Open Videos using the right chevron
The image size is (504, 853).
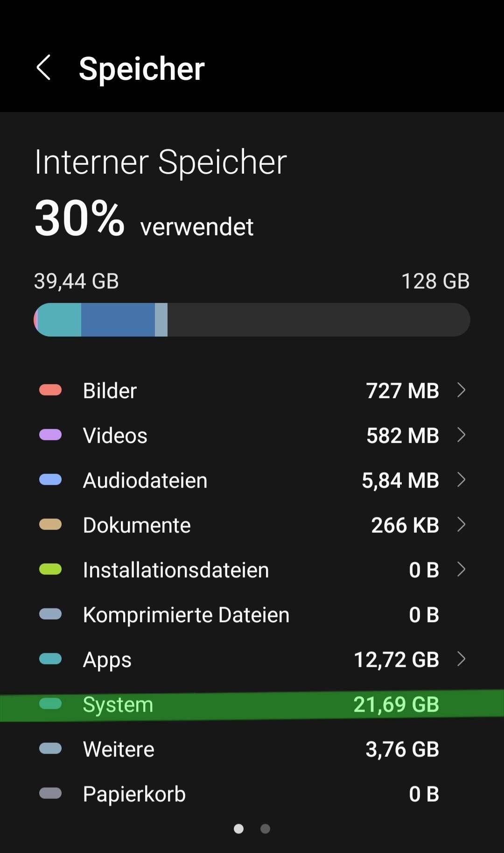461,435
